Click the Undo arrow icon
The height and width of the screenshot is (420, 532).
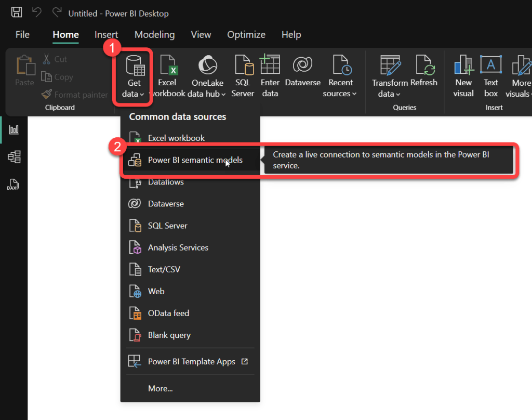point(37,12)
